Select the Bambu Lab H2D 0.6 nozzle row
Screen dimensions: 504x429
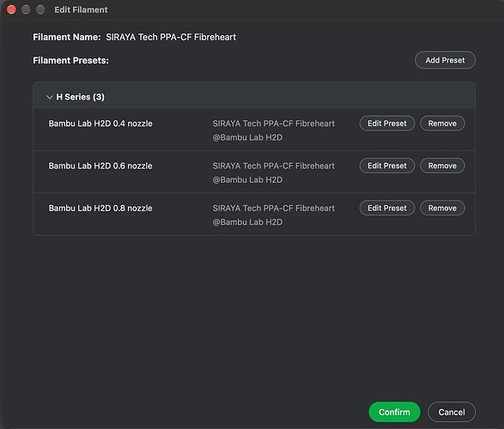(x=254, y=172)
